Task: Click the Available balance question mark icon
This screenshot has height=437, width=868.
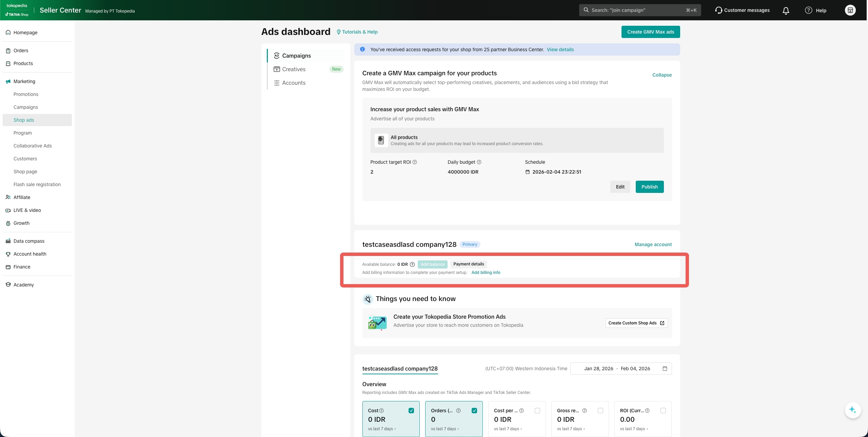Action: (412, 264)
